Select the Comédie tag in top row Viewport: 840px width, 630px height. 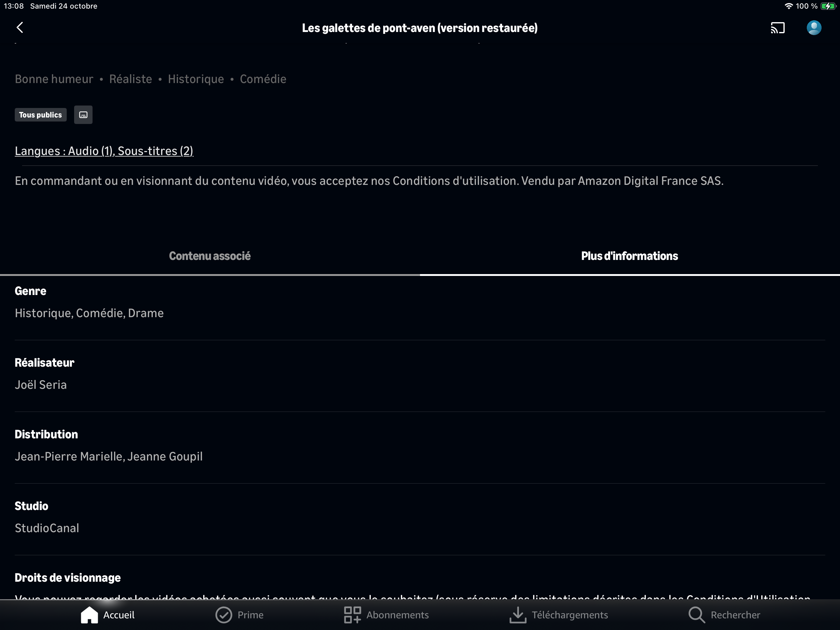tap(263, 79)
